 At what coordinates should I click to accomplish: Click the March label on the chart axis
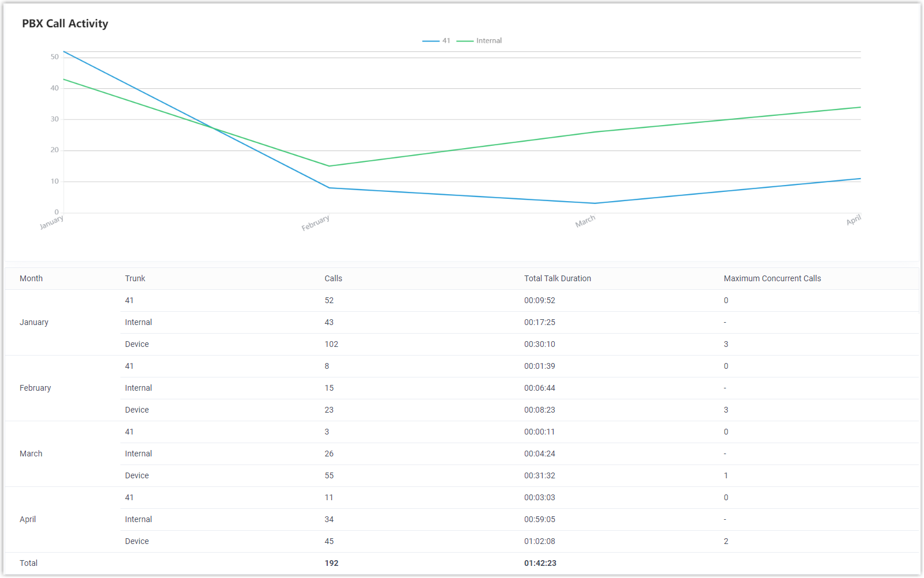[x=585, y=222]
